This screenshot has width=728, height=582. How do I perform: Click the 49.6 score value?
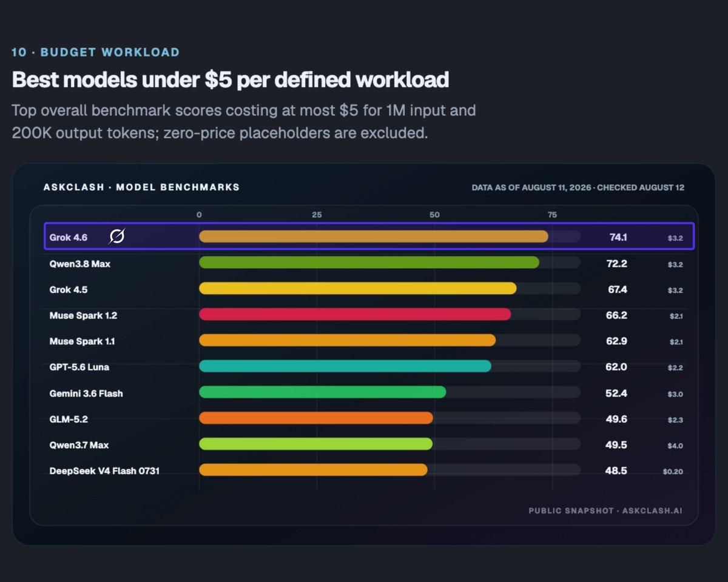(618, 419)
